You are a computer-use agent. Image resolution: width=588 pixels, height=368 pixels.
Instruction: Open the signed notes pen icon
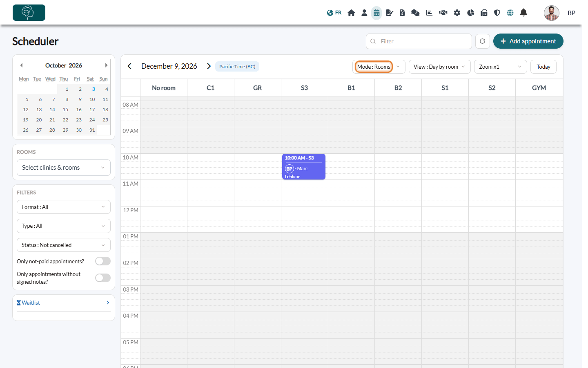click(x=390, y=13)
